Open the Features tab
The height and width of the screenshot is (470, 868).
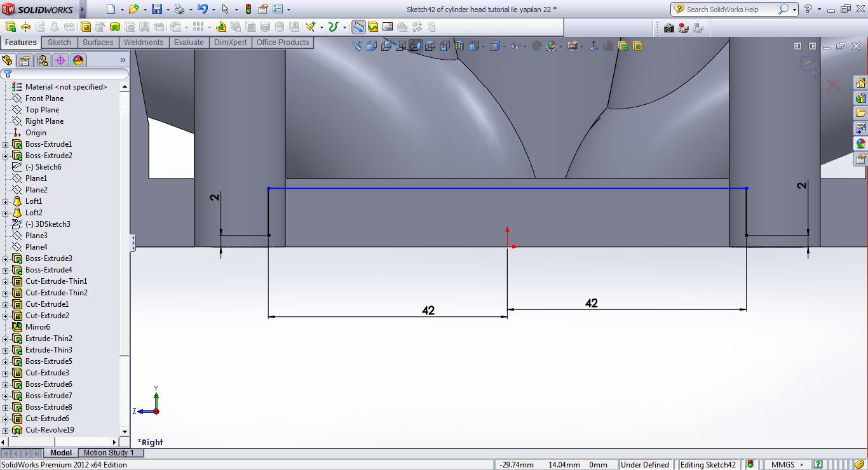point(21,43)
